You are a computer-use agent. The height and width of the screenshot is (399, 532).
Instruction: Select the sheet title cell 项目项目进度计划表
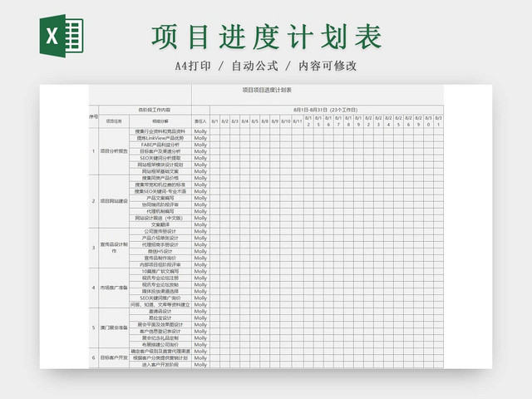267,90
